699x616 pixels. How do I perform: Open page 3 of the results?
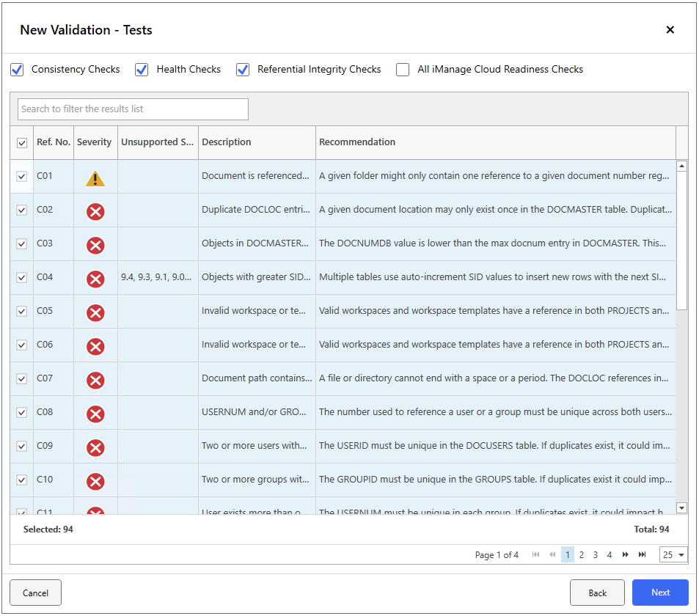pyautogui.click(x=595, y=554)
